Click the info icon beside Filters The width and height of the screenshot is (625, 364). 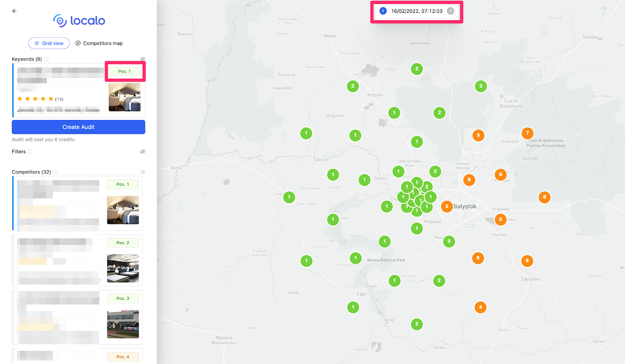coord(30,151)
